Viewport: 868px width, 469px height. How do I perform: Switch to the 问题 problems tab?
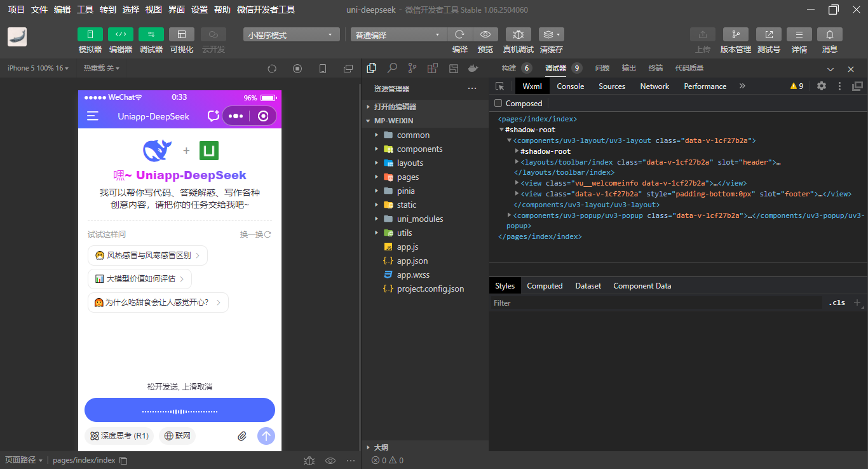pyautogui.click(x=602, y=68)
